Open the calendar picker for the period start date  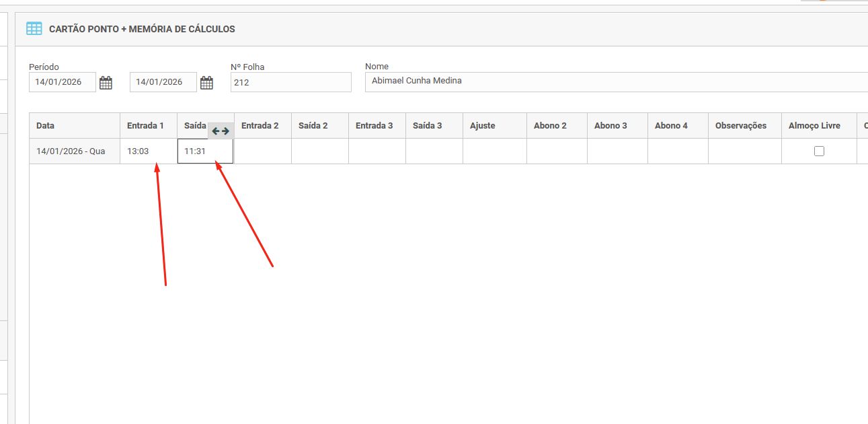(106, 83)
